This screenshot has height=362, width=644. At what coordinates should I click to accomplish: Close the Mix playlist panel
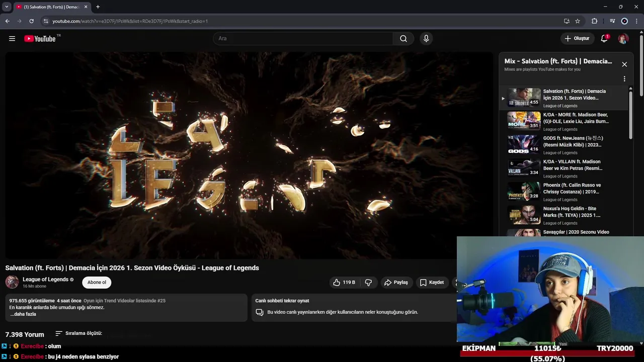(x=624, y=64)
